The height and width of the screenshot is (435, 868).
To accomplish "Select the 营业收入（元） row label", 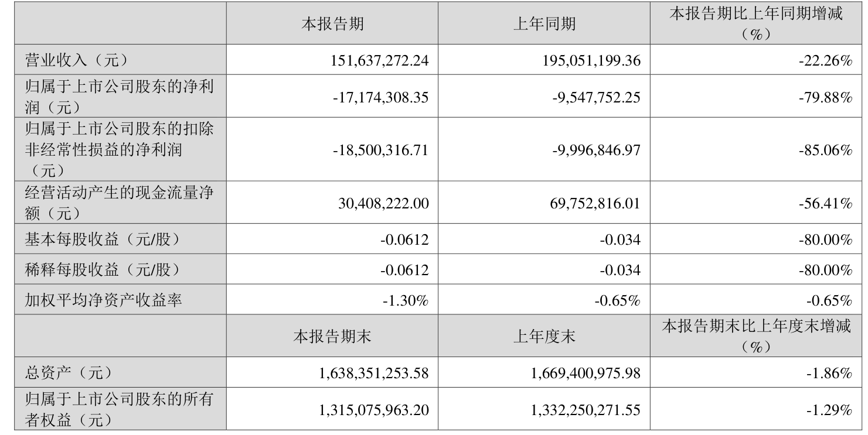I will coord(76,60).
